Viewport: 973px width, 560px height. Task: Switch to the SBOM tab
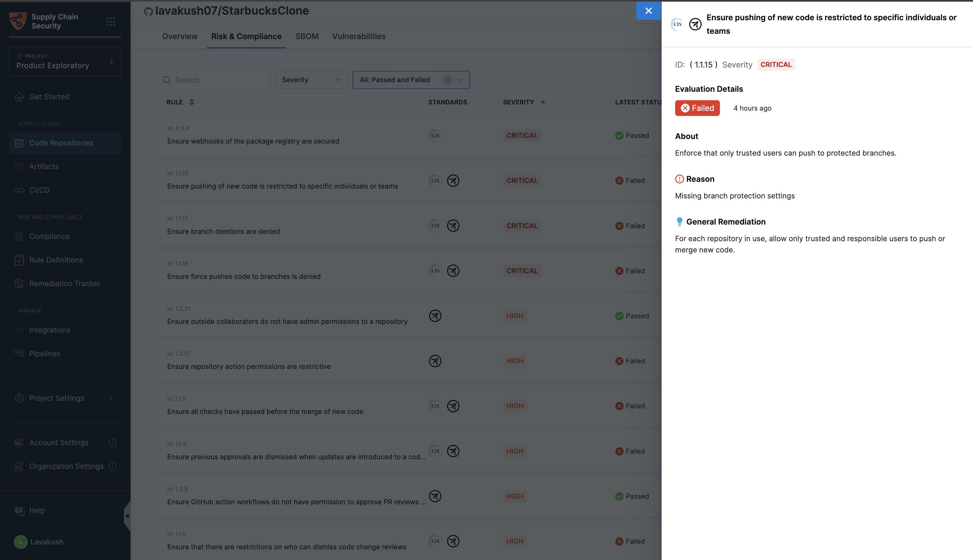pos(307,36)
